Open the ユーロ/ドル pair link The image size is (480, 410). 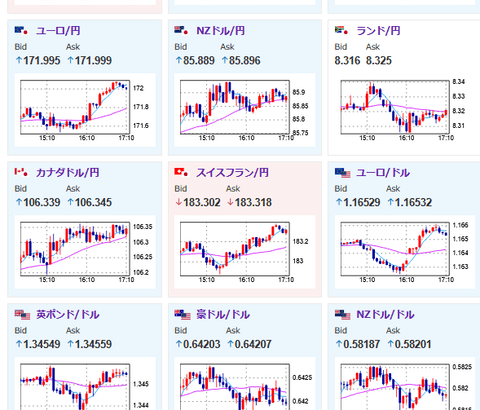383,172
